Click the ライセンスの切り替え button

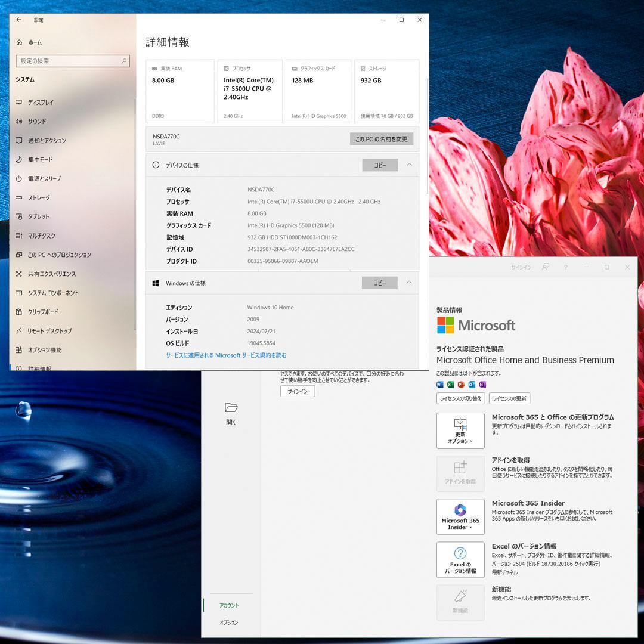(x=462, y=398)
